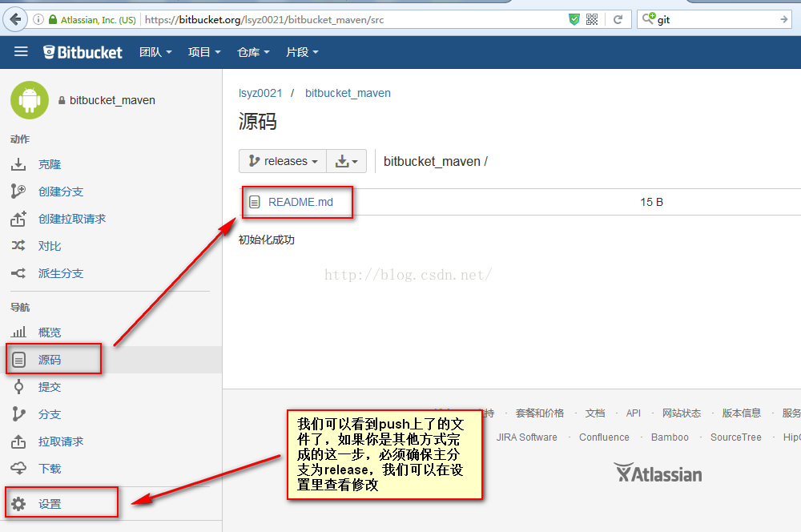Click the cloud download icon beside 下载
This screenshot has width=801, height=532.
click(x=18, y=469)
